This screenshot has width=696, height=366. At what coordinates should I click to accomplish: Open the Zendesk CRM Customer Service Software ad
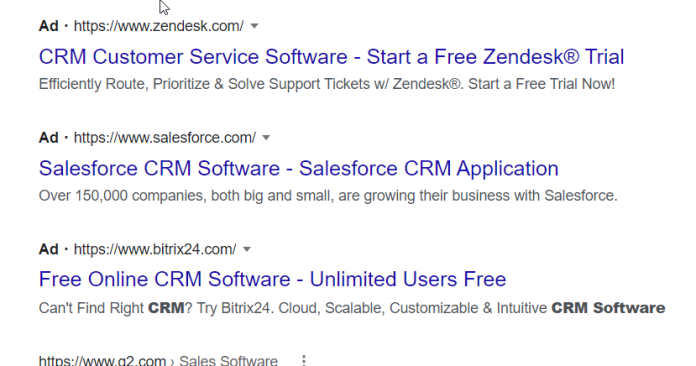coord(331,57)
